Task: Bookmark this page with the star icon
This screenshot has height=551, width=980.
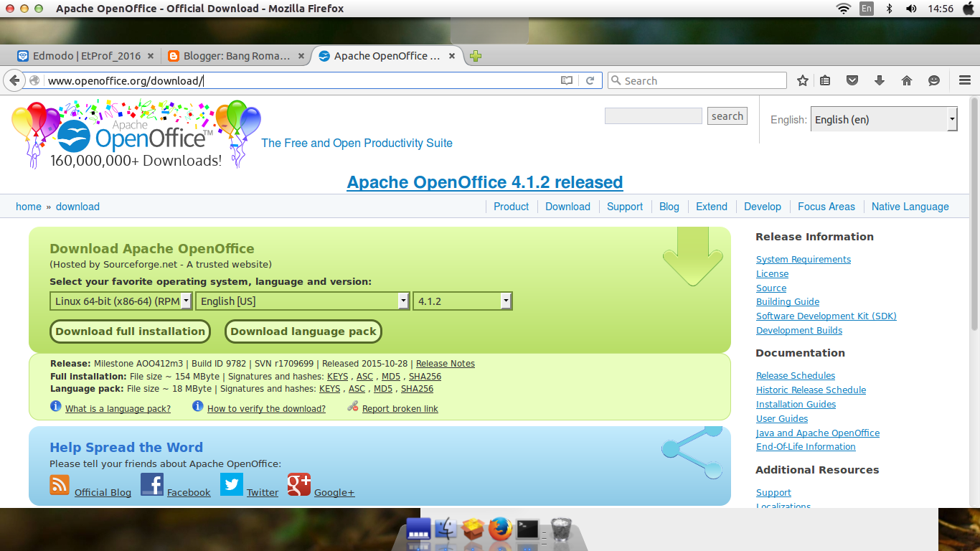Action: [803, 81]
